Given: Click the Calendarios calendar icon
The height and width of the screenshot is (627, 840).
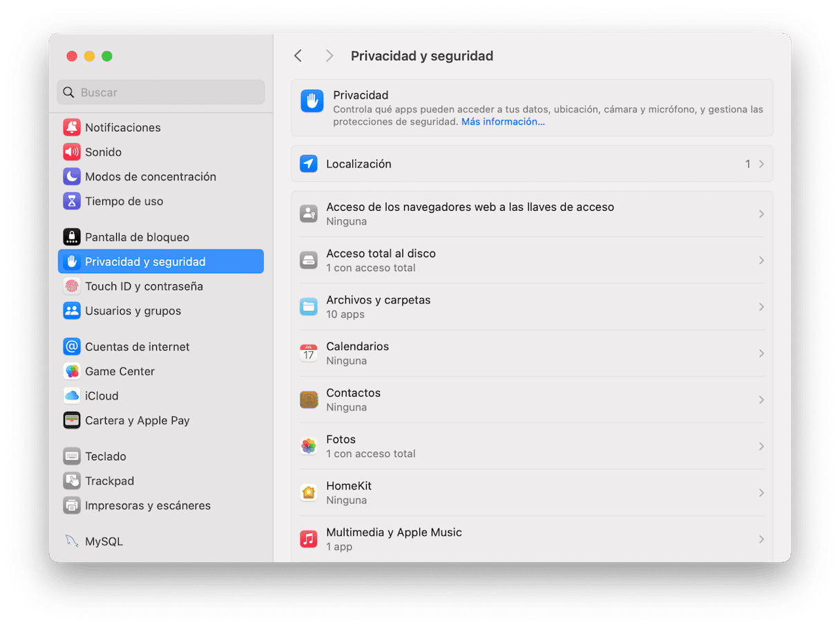Looking at the screenshot, I should click(x=309, y=353).
